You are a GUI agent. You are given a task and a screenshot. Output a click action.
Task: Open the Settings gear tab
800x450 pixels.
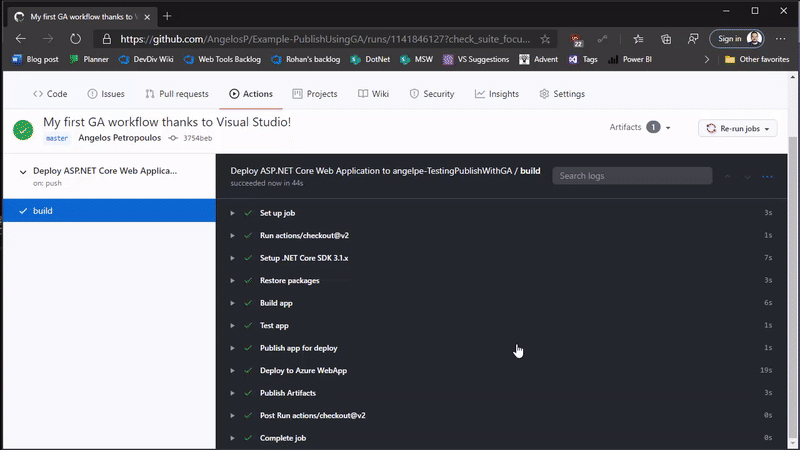coord(561,94)
